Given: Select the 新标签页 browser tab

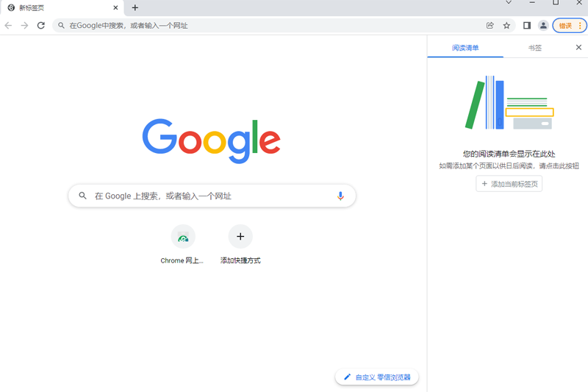Looking at the screenshot, I should pyautogui.click(x=62, y=8).
